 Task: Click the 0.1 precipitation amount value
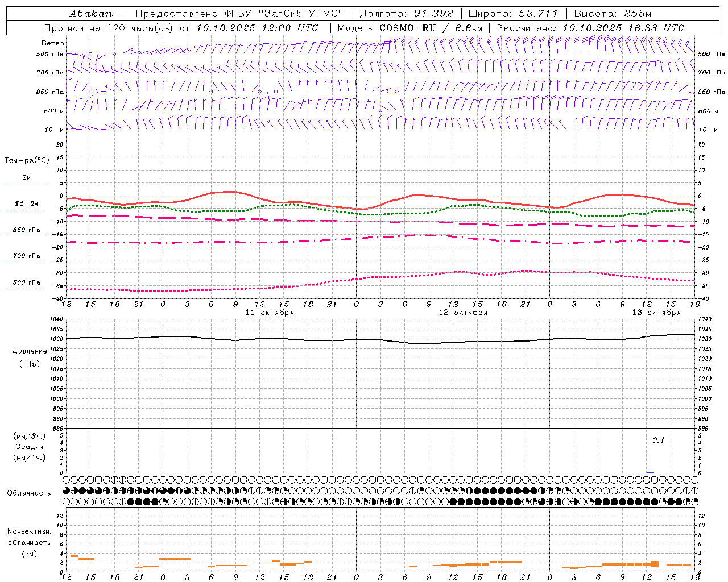point(658,440)
